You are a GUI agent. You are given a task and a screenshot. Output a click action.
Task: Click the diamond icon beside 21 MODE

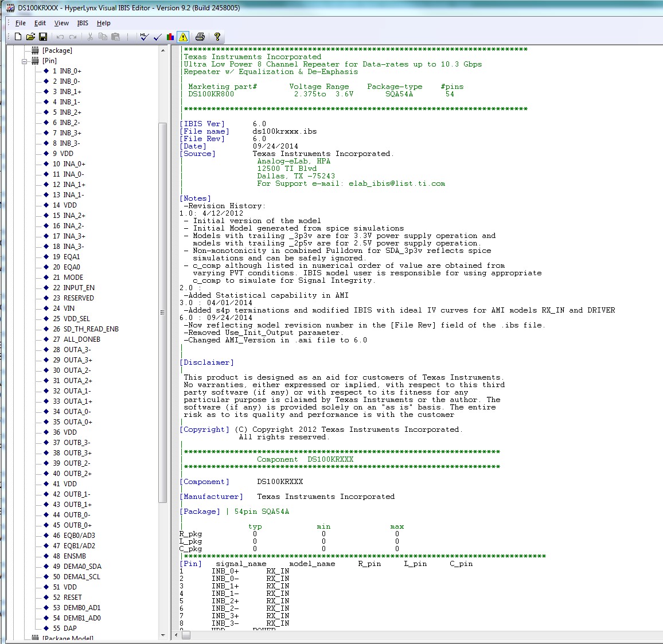pyautogui.click(x=46, y=278)
